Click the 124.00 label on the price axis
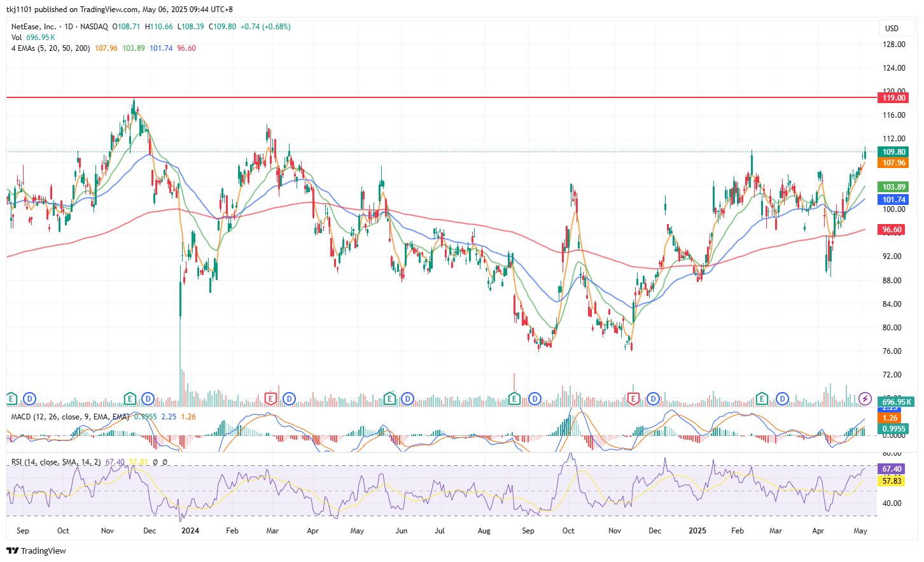924x562 pixels. coord(894,68)
